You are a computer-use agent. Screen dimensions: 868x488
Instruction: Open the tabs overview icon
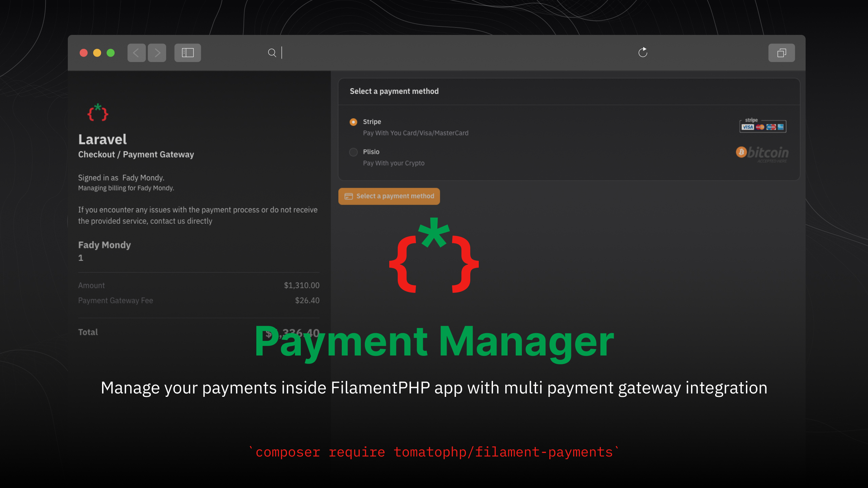781,53
